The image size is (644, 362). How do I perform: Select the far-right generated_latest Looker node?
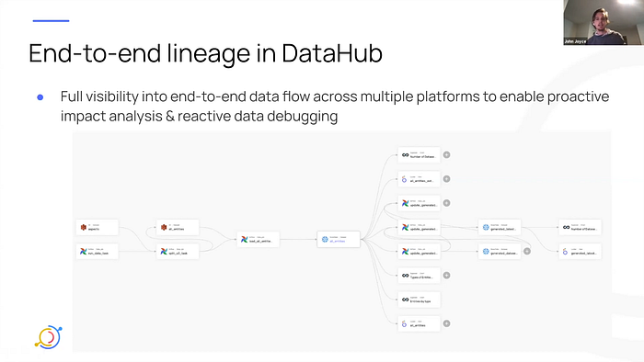point(580,252)
